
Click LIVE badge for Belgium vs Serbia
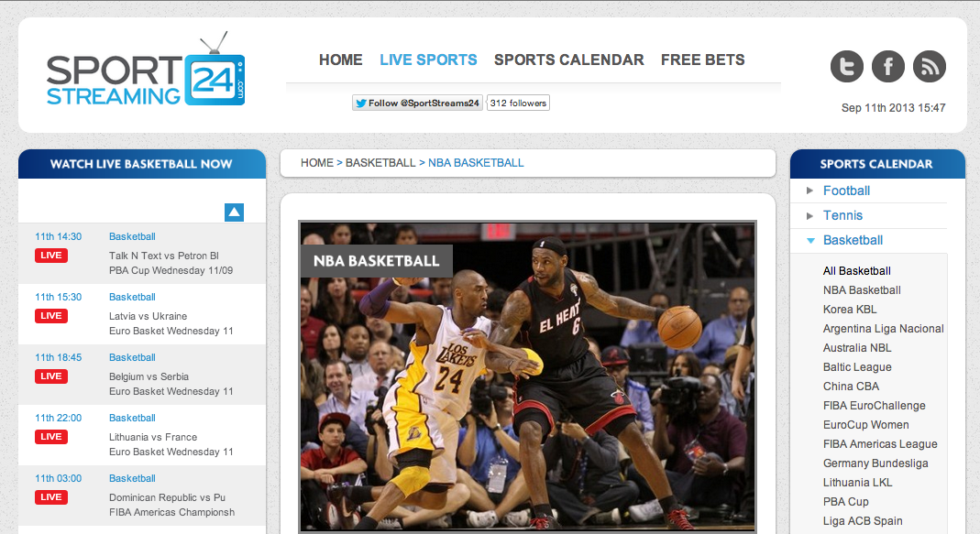pyautogui.click(x=51, y=376)
